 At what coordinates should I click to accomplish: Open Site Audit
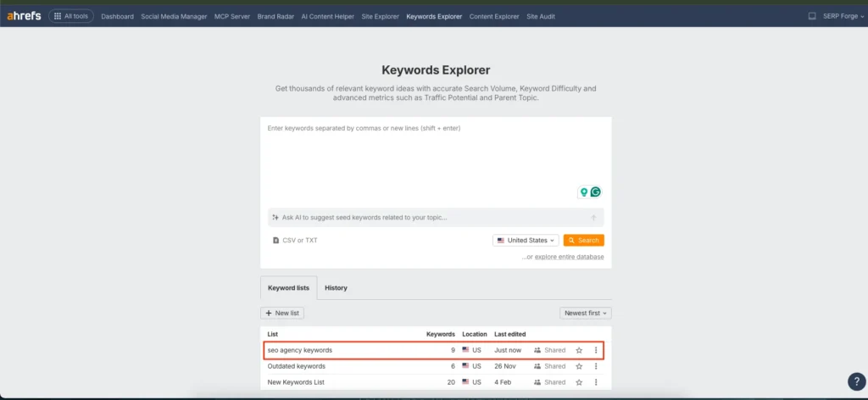point(541,17)
